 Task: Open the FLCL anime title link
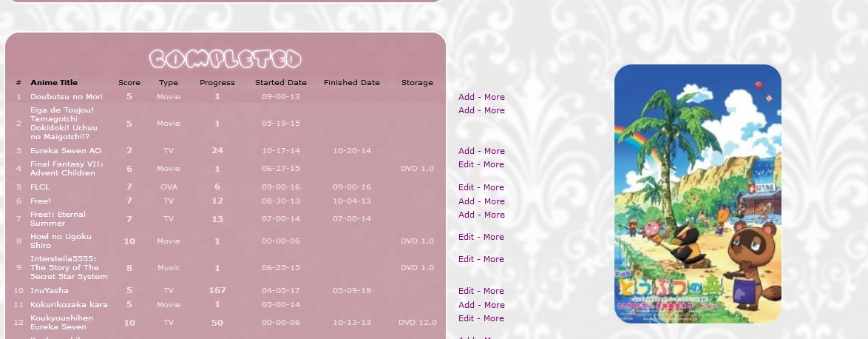coord(40,187)
